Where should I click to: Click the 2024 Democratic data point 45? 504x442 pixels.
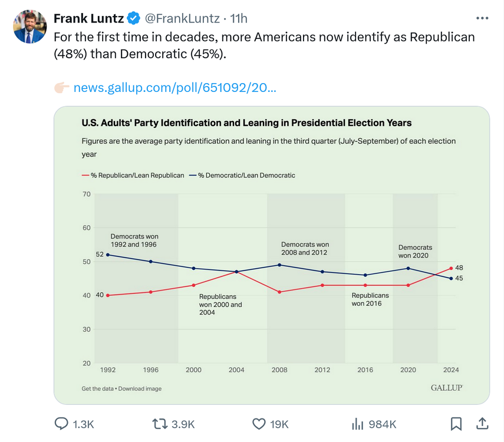point(452,278)
